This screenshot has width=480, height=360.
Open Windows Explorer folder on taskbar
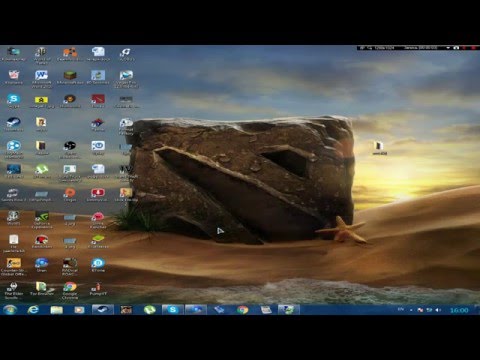coord(56,310)
